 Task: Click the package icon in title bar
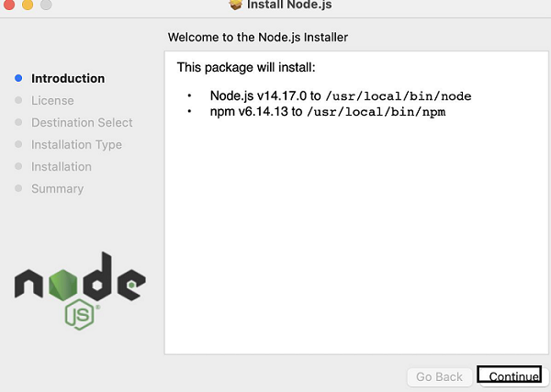(x=234, y=6)
